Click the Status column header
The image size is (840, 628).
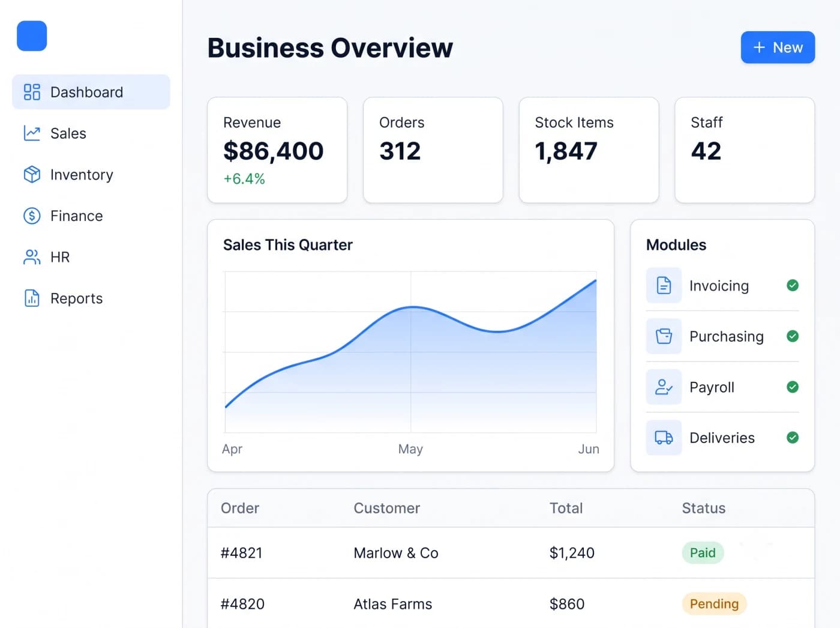tap(704, 508)
